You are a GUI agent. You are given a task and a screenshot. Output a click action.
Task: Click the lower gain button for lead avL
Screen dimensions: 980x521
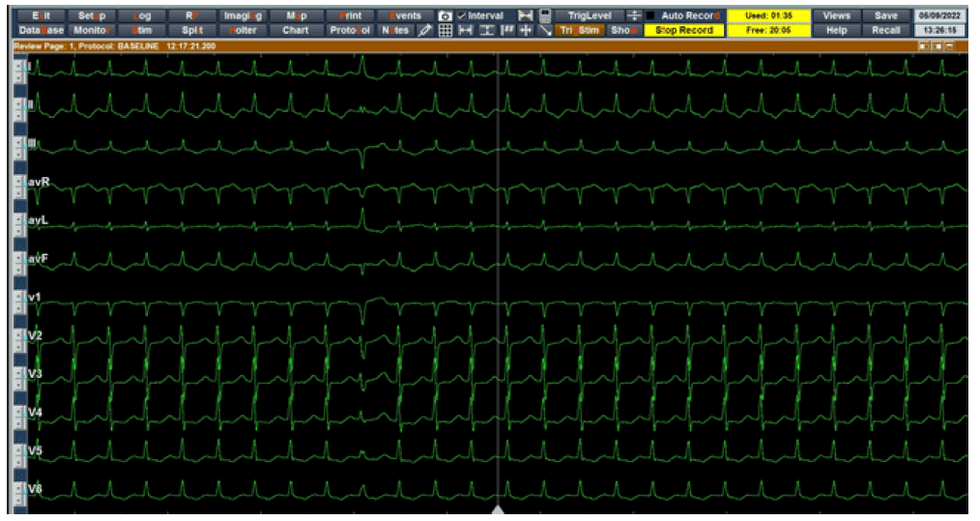coord(19,231)
